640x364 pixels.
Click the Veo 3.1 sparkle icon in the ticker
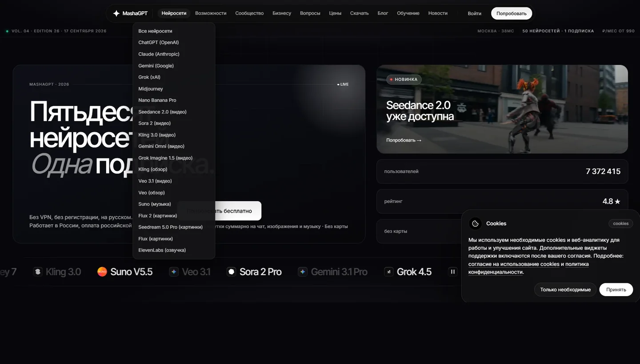(x=174, y=272)
